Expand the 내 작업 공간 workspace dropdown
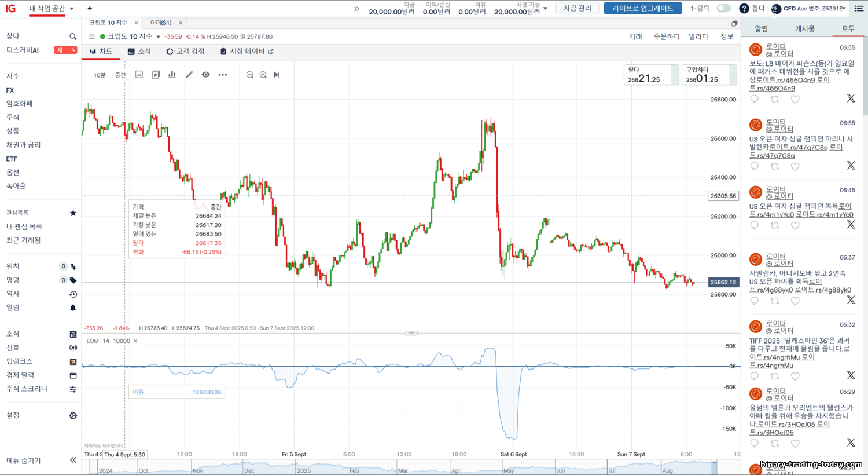The image size is (868, 475). (x=72, y=9)
